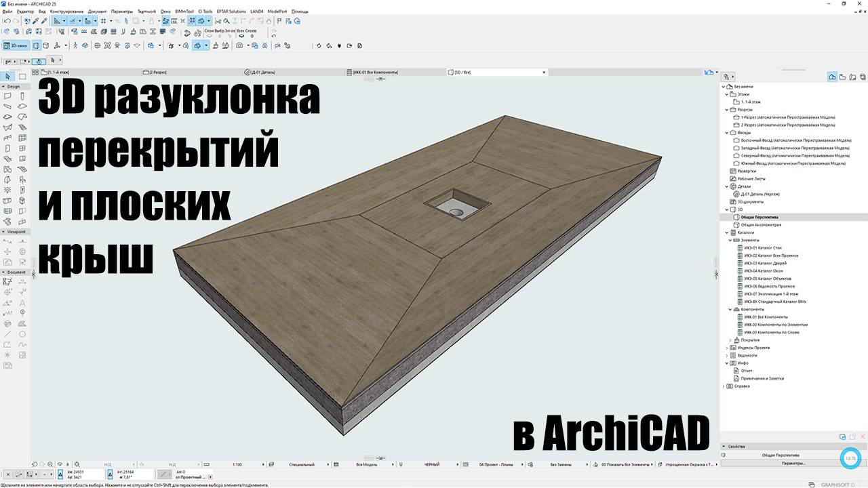The width and height of the screenshot is (868, 488).
Task: Click the Publisher Sets icon in Navigator
Action: pyautogui.click(x=861, y=77)
